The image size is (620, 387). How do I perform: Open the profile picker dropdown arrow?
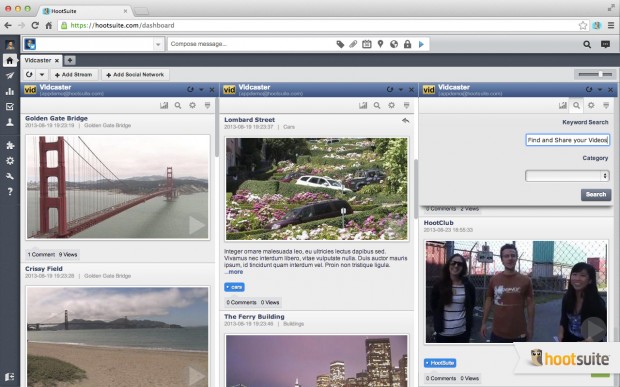(x=158, y=44)
